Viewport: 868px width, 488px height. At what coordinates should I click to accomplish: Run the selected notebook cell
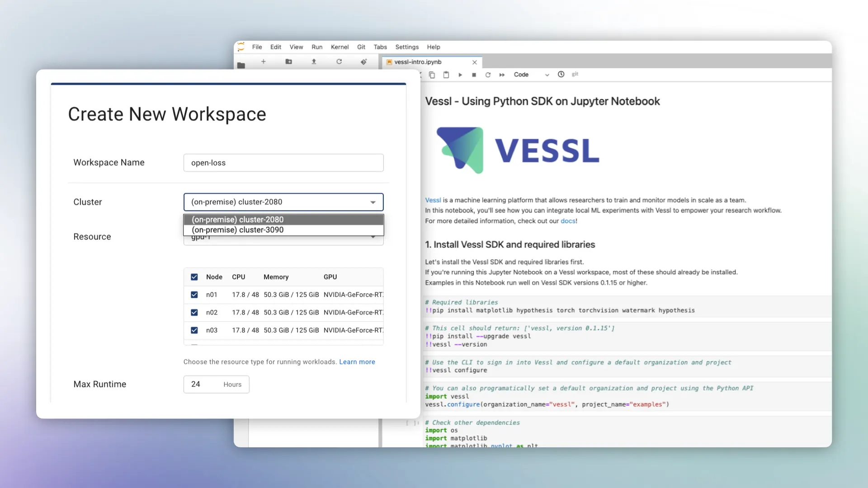click(460, 75)
